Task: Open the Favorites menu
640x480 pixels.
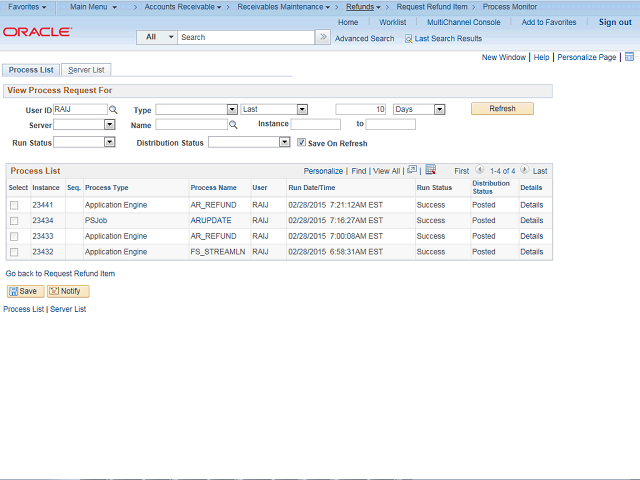Action: [26, 7]
